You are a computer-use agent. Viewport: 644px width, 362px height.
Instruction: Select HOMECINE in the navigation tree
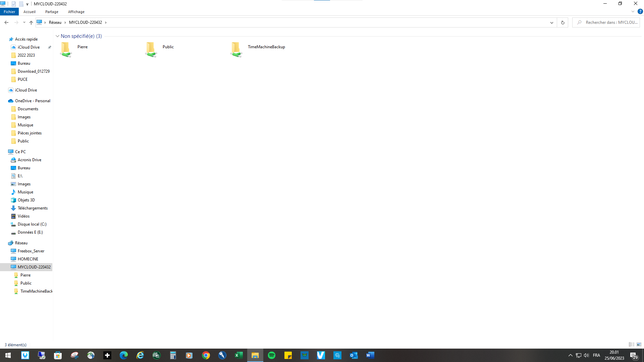tap(28, 259)
